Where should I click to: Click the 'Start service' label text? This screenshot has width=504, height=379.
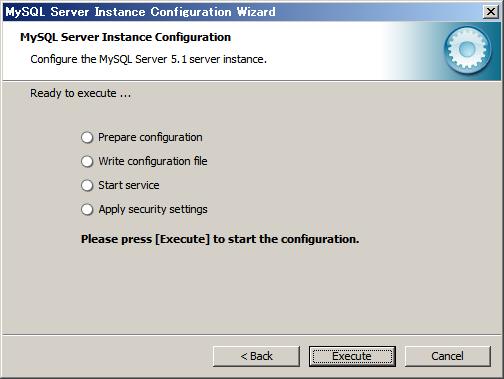click(x=129, y=185)
